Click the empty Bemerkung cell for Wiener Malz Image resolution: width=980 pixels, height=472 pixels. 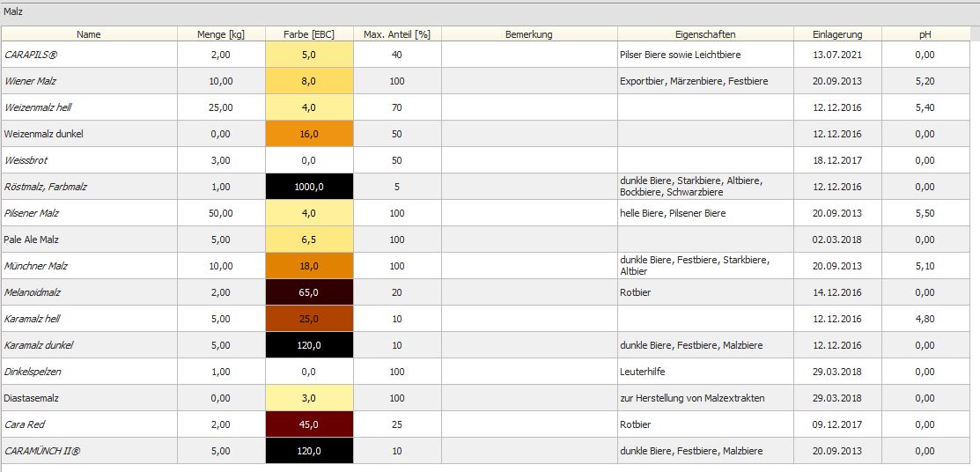[529, 81]
